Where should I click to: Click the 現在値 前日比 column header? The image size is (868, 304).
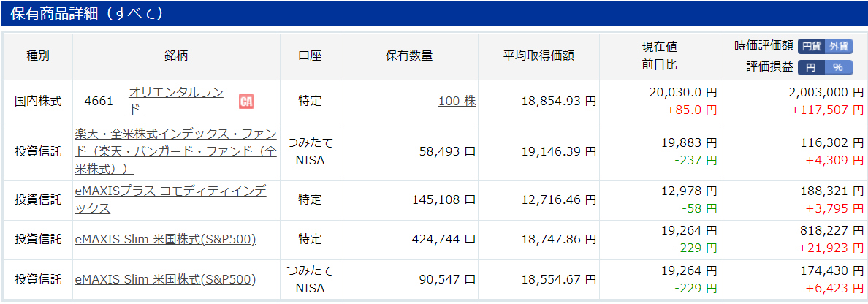pos(659,56)
